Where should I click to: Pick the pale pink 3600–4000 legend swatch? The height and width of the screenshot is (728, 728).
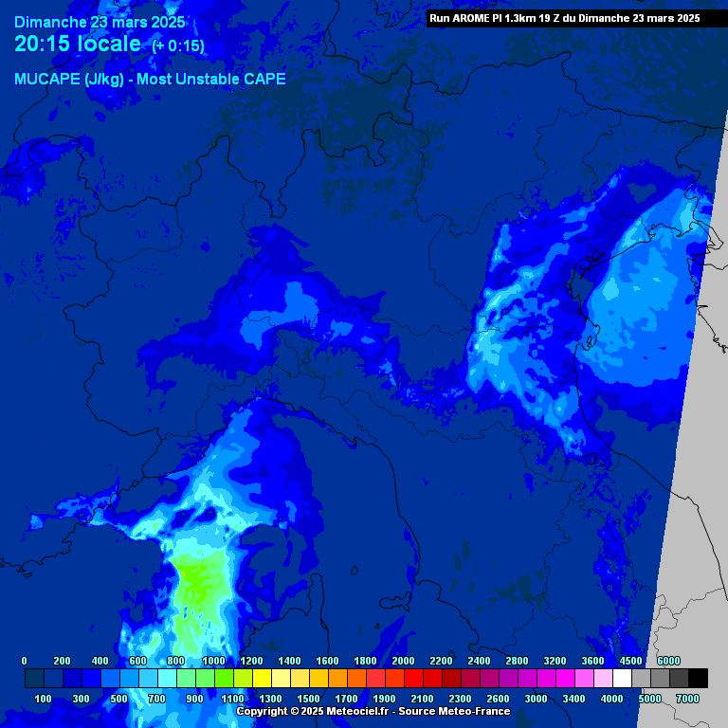coord(603,679)
